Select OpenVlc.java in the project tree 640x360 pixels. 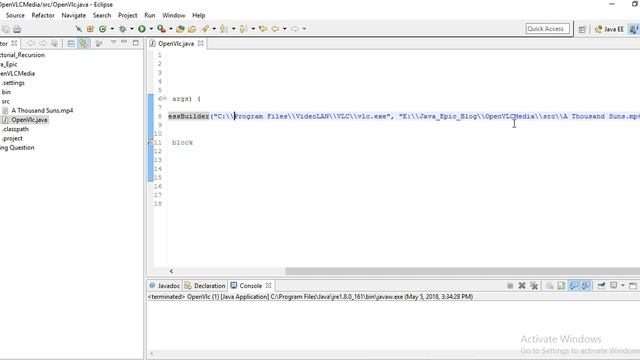coord(29,120)
